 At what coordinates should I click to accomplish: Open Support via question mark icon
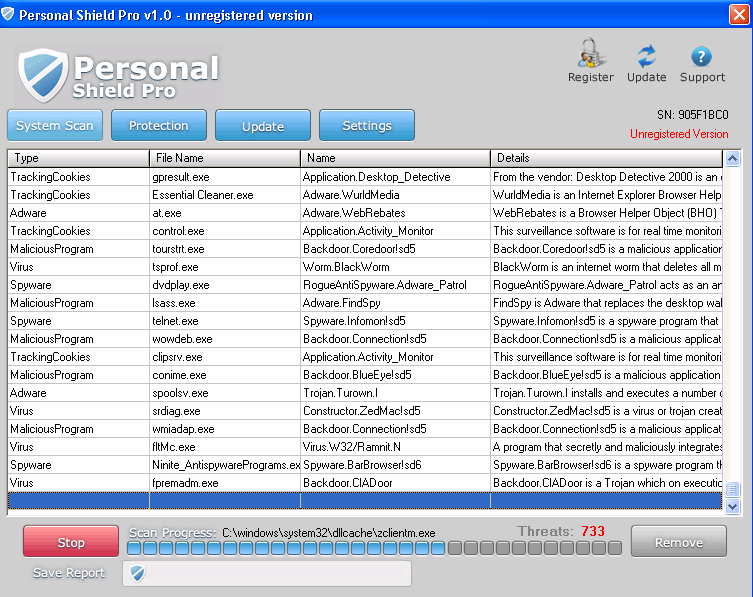[x=702, y=56]
